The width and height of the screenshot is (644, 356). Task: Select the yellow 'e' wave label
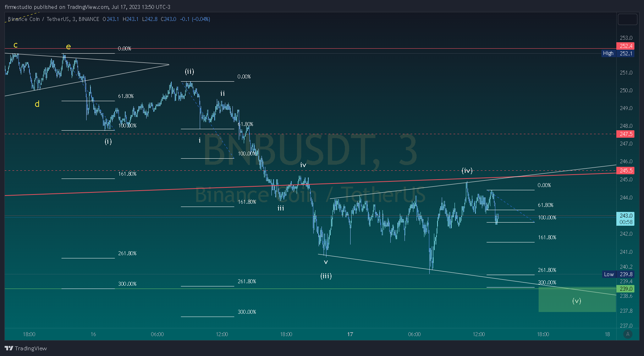68,46
